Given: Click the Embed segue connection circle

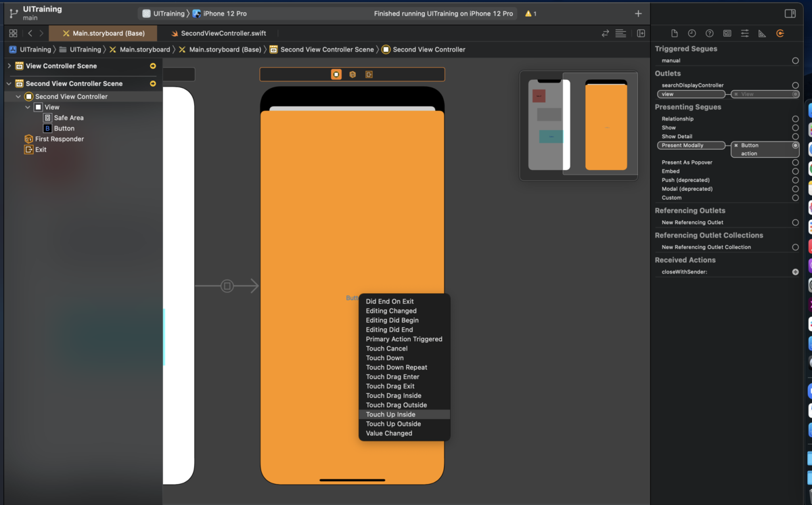Looking at the screenshot, I should [795, 171].
